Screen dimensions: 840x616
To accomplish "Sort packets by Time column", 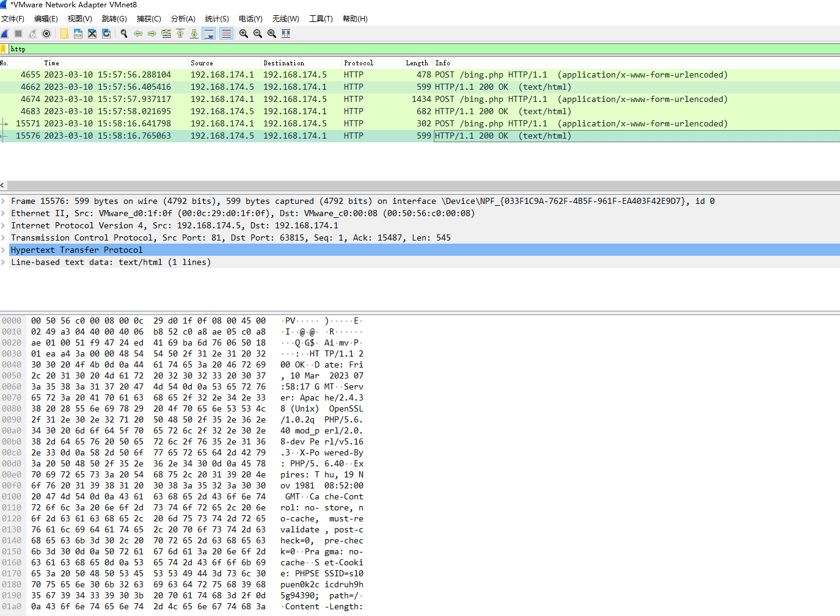I will click(115, 63).
